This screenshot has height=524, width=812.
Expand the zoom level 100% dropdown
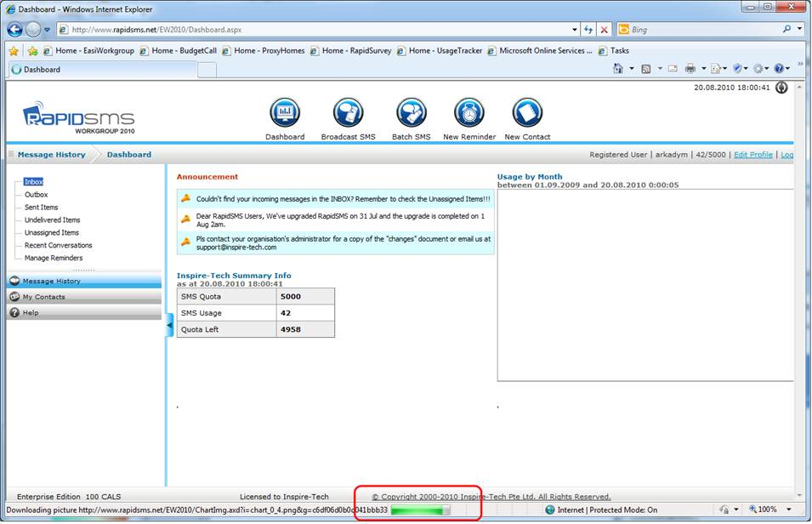click(x=788, y=510)
